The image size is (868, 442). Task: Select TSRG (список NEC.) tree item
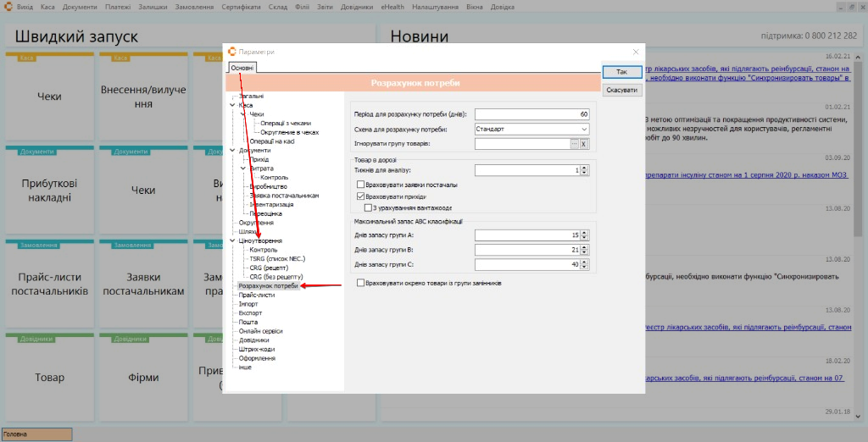(x=277, y=258)
